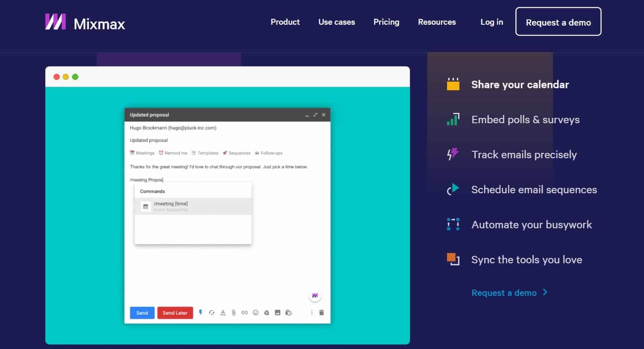
Task: Follow the blue Request a demo link
Action: coord(504,293)
